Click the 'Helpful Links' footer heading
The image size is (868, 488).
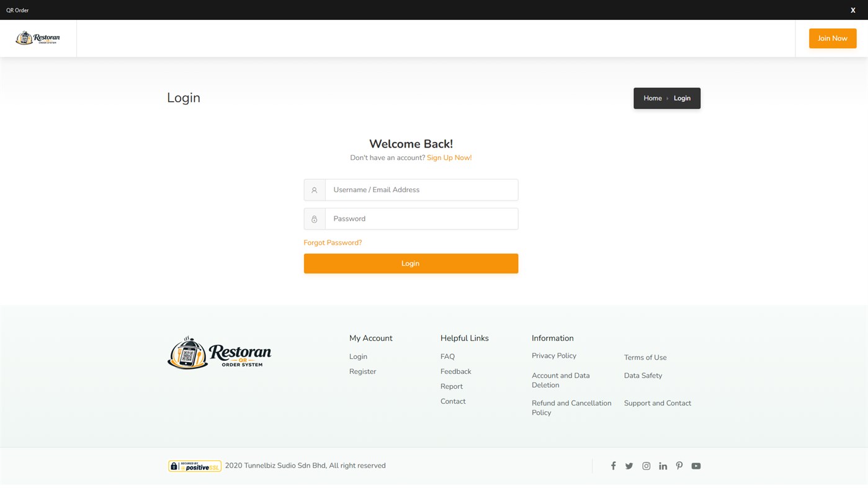pyautogui.click(x=465, y=338)
